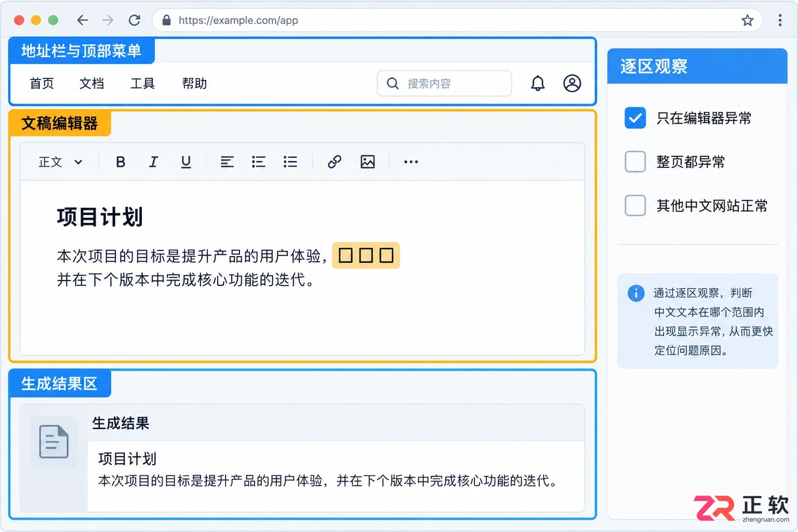Set text alignment with the align-left icon
Image resolution: width=798 pixels, height=532 pixels.
pyautogui.click(x=227, y=162)
